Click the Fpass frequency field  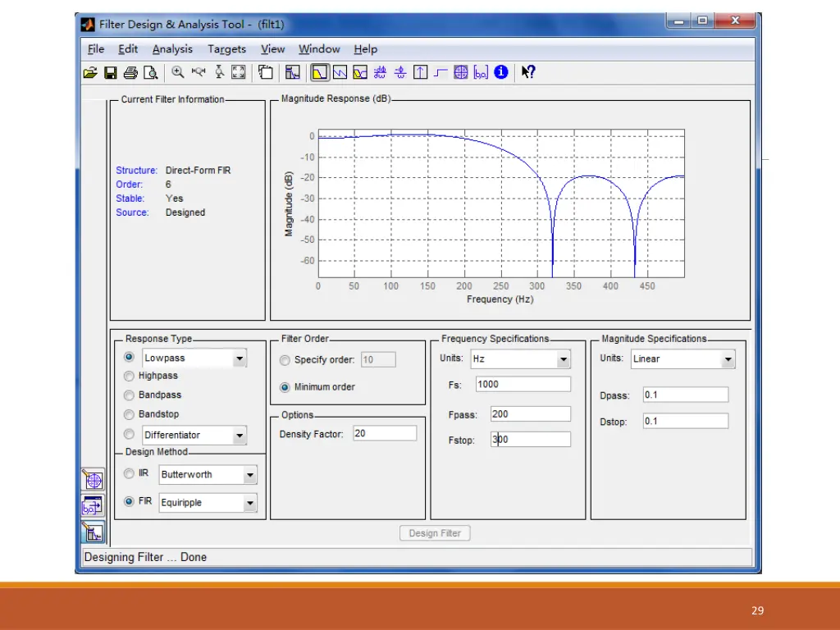pos(531,414)
